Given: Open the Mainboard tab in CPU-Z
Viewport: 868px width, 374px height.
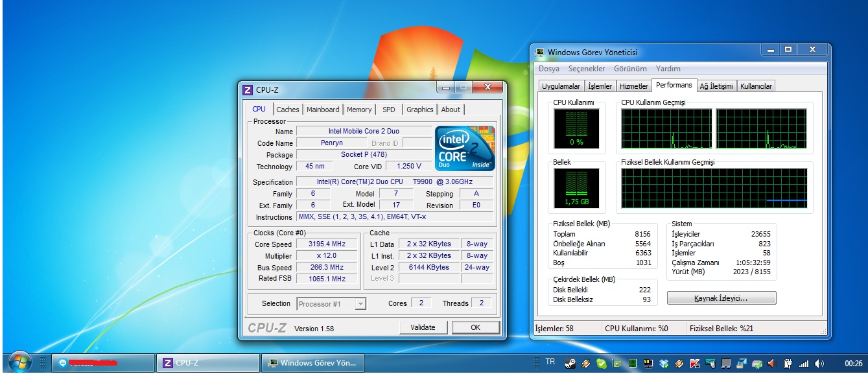Looking at the screenshot, I should [x=323, y=110].
